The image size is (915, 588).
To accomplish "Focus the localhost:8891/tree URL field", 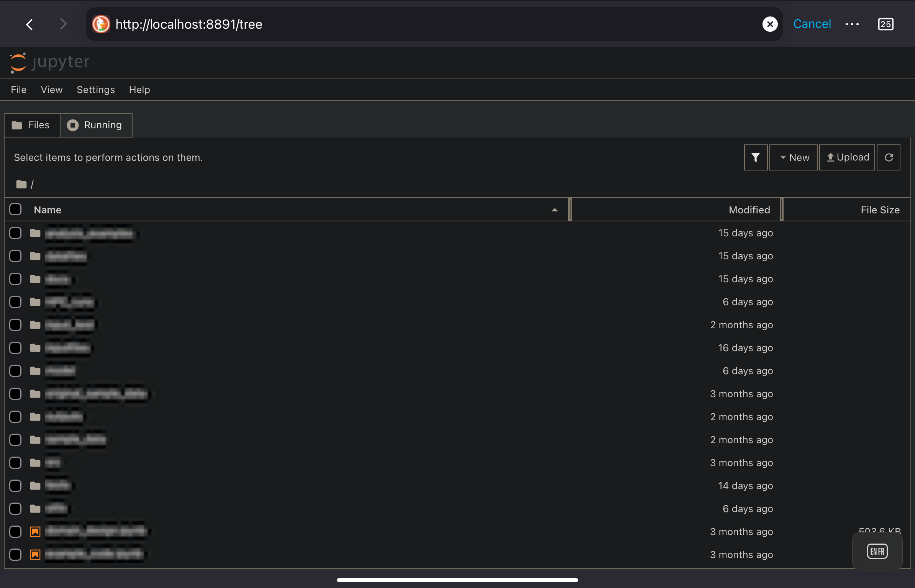I will tap(435, 24).
